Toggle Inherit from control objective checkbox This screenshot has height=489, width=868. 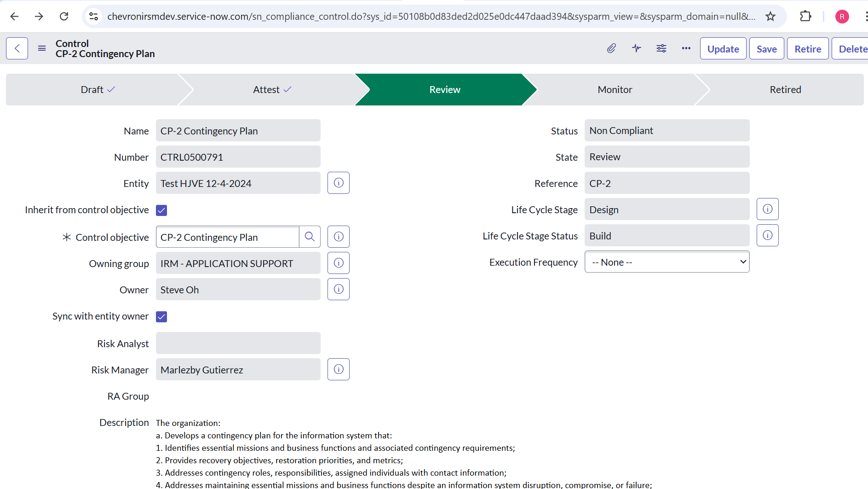tap(161, 210)
